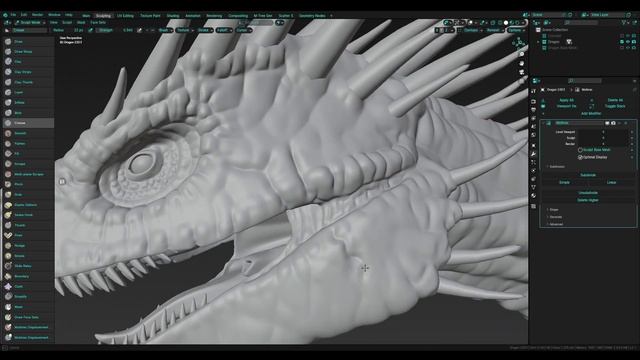Open the Stroke settings dropdown
Viewport: 640px width, 360px height.
(x=204, y=30)
